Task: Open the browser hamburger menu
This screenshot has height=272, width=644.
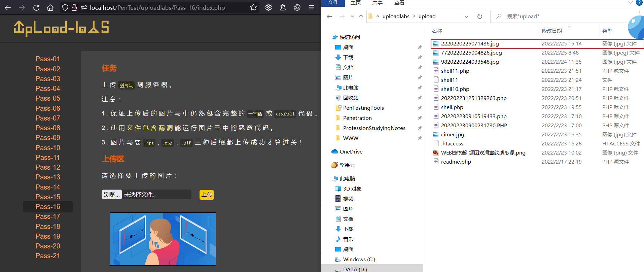Action: pyautogui.click(x=312, y=7)
